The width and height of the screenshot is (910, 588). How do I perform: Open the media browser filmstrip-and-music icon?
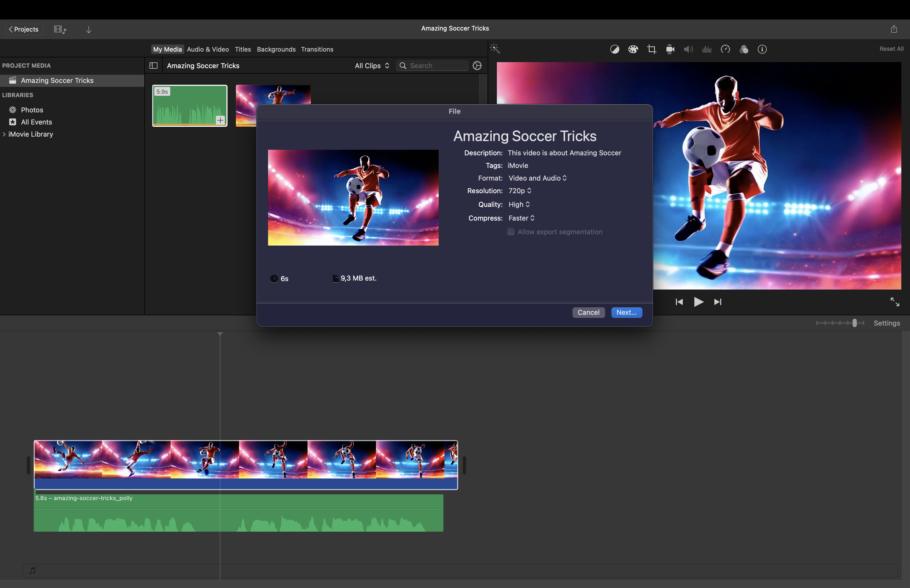tap(60, 29)
